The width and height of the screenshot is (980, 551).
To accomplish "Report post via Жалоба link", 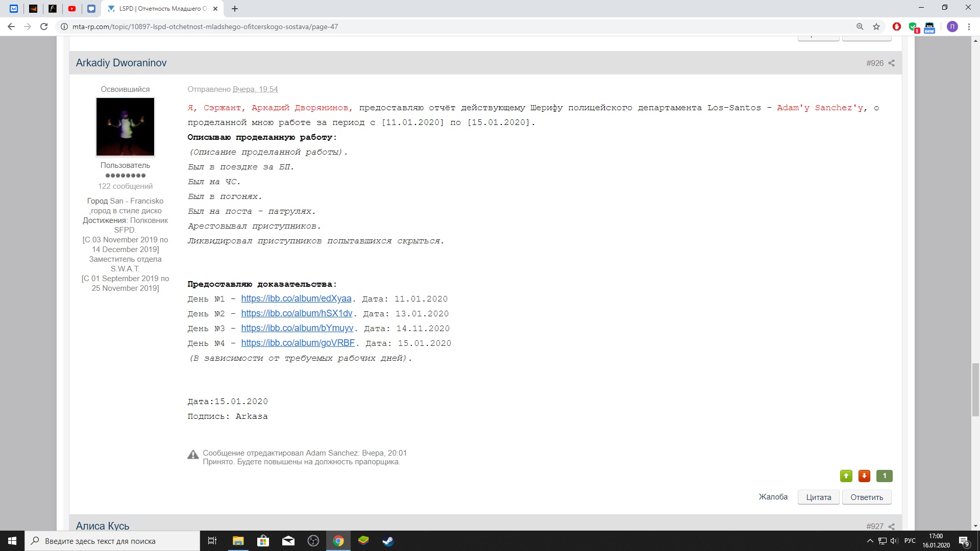I will pyautogui.click(x=773, y=497).
